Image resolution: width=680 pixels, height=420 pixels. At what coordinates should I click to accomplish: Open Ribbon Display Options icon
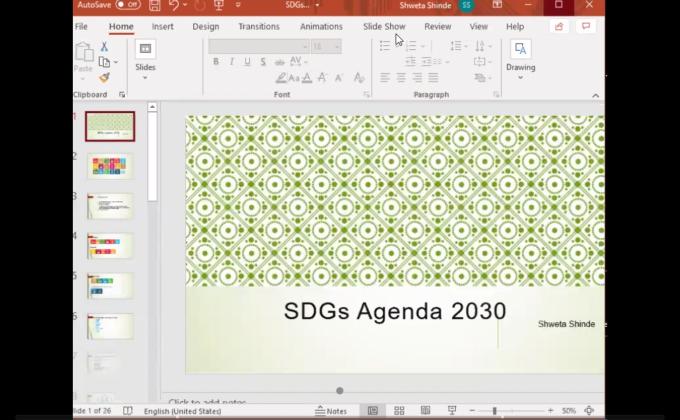coord(497,5)
